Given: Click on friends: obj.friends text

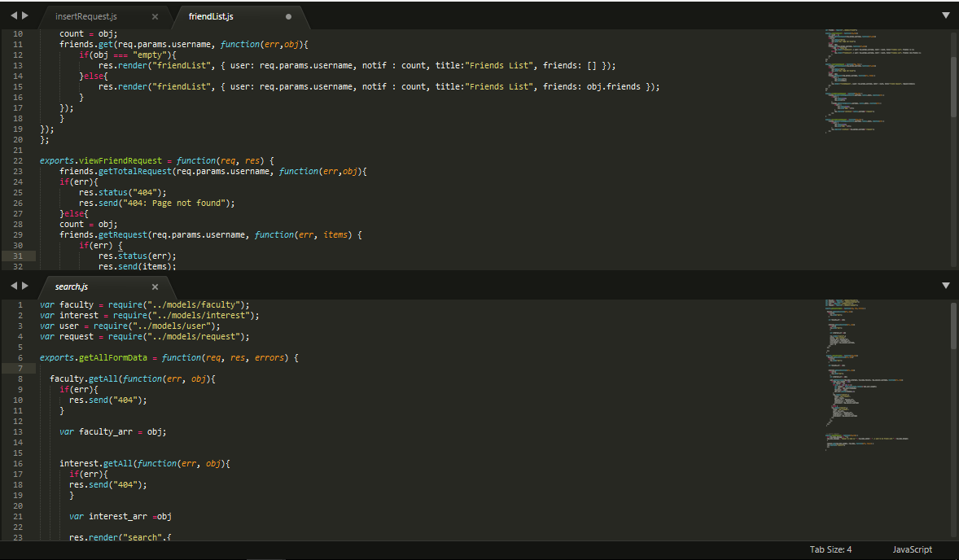Looking at the screenshot, I should click(591, 87).
